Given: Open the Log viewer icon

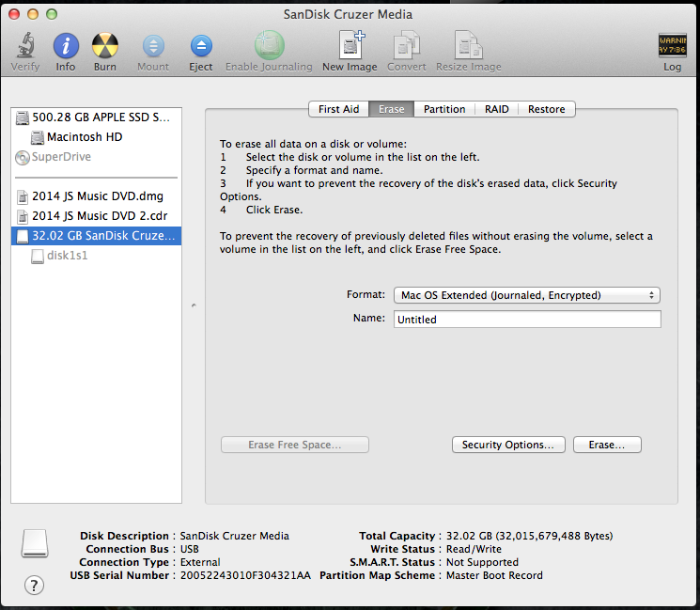Looking at the screenshot, I should point(673,45).
